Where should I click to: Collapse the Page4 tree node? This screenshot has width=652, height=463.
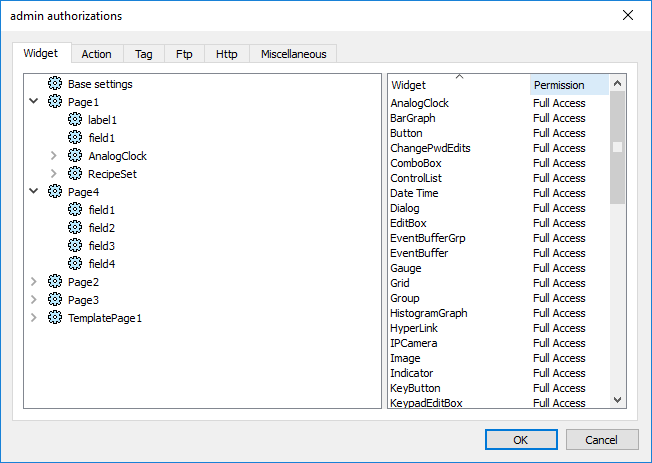point(34,192)
